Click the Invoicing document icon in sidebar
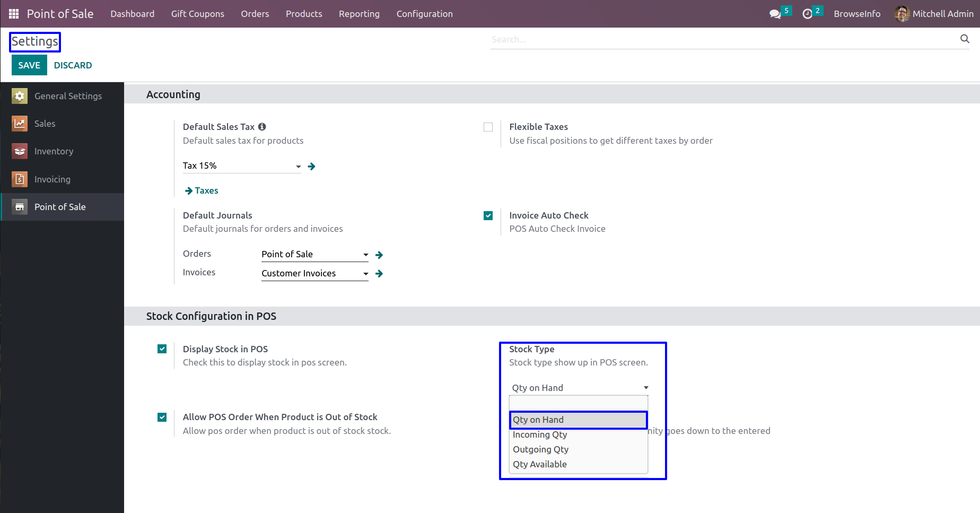980x513 pixels. [x=20, y=179]
